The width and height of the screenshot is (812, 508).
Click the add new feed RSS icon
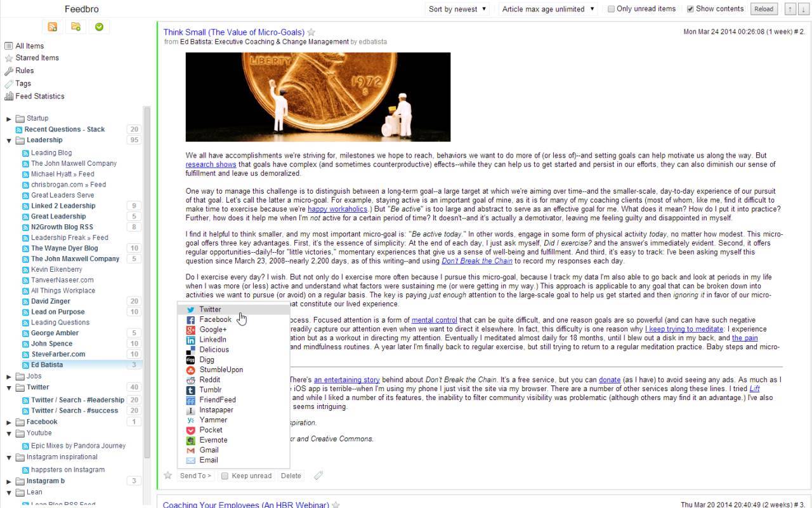[52, 27]
